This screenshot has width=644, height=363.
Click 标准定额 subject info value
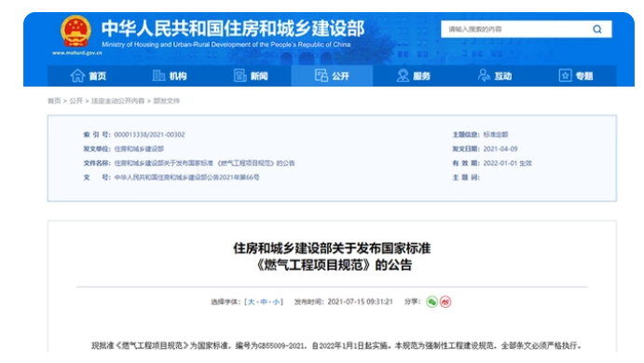point(496,134)
